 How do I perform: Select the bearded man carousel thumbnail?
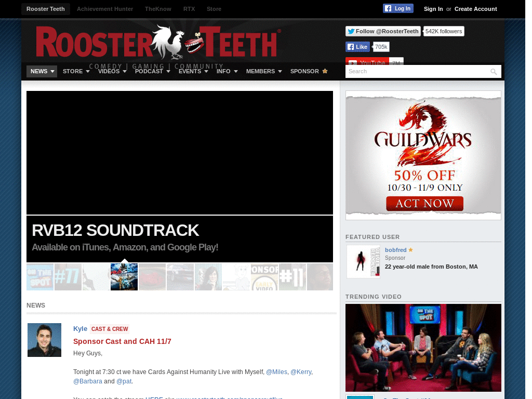click(x=320, y=277)
